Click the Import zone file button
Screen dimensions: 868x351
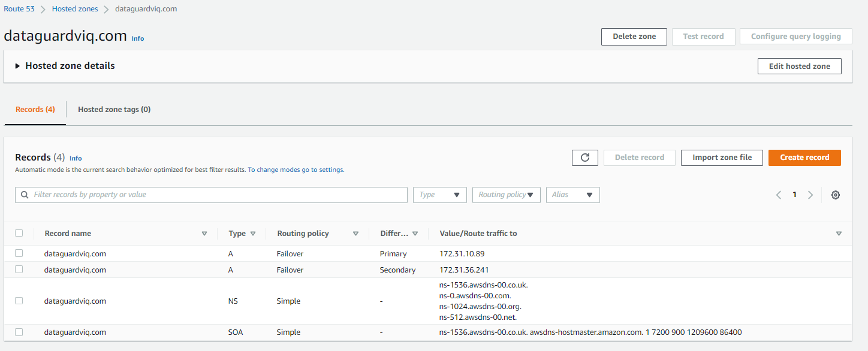722,158
